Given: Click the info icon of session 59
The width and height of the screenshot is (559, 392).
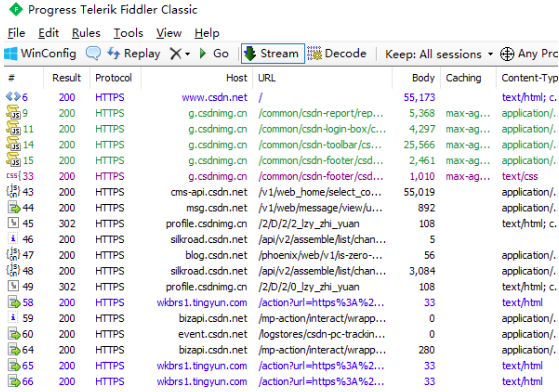Looking at the screenshot, I should click(x=13, y=317).
